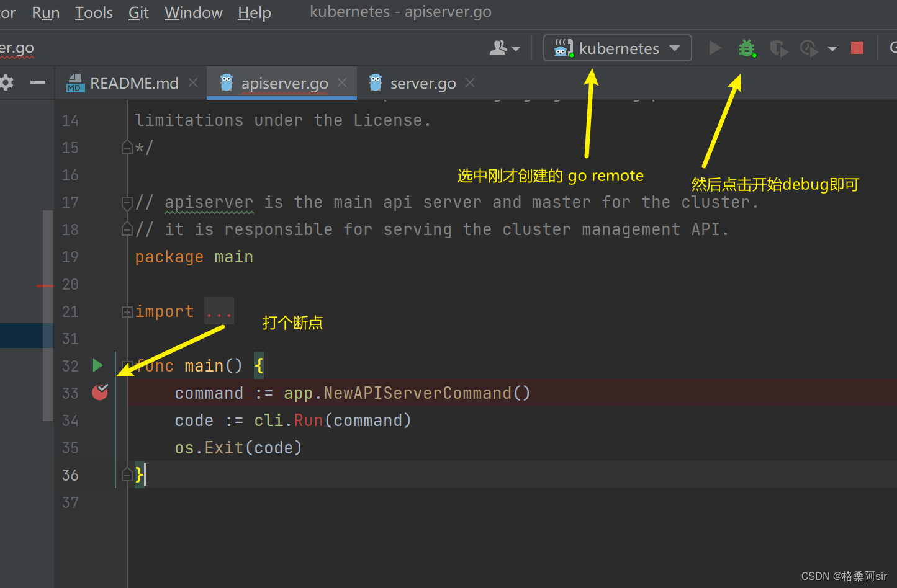Open the Git menu

(x=138, y=12)
